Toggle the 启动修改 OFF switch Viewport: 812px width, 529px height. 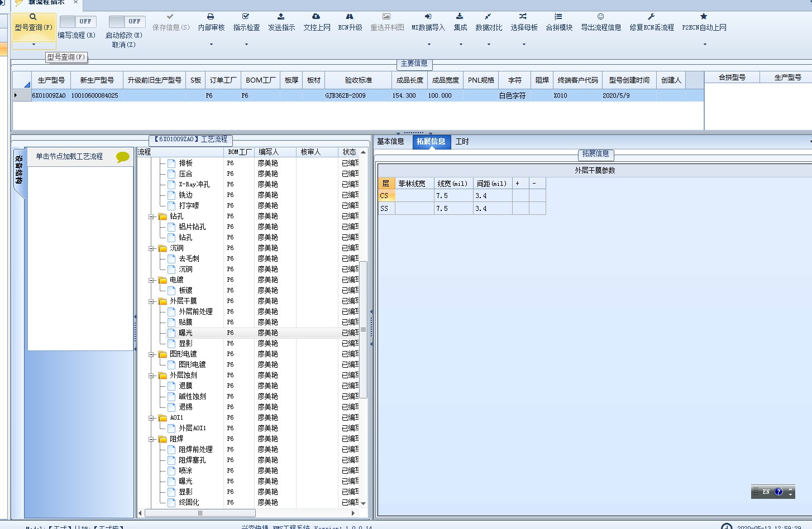pyautogui.click(x=126, y=21)
